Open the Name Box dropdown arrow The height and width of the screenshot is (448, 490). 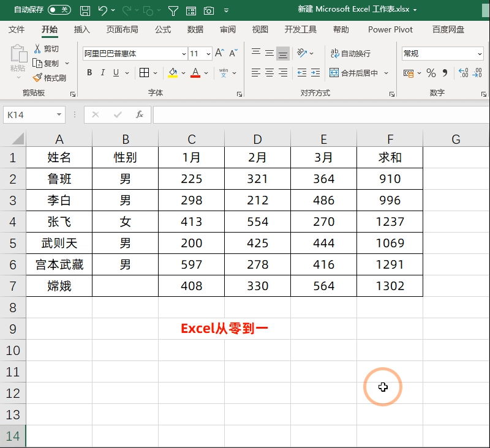pyautogui.click(x=59, y=114)
